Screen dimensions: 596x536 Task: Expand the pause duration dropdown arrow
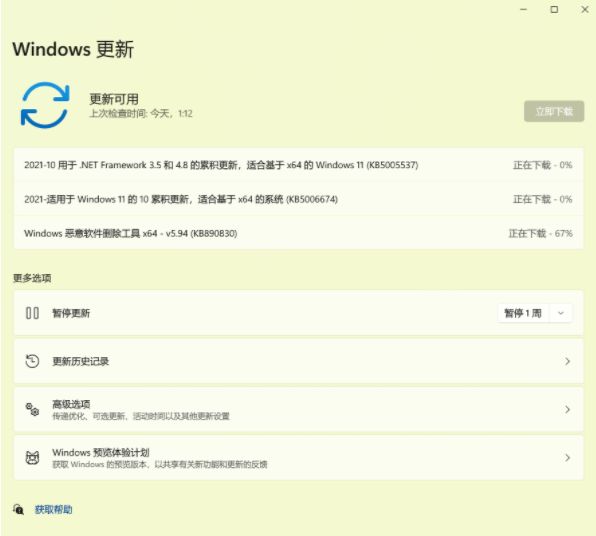point(561,313)
